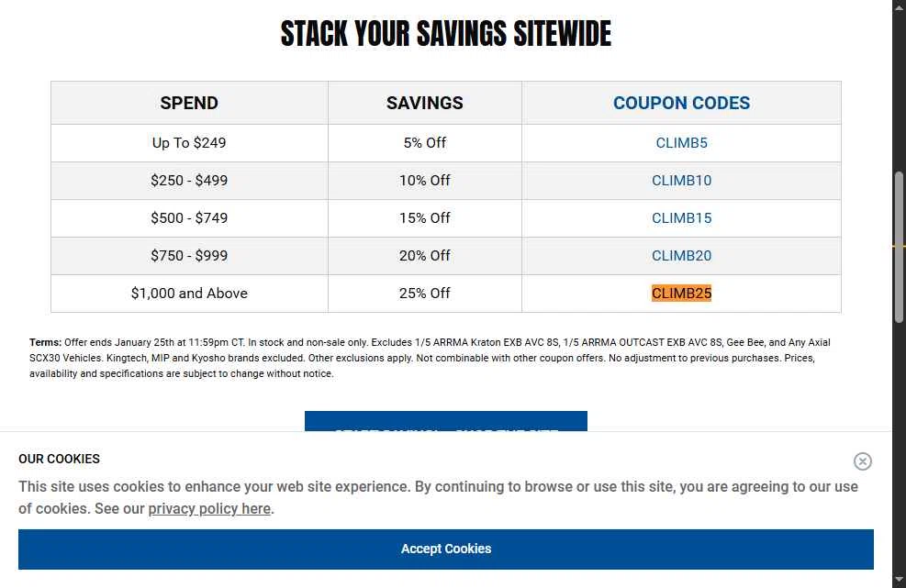Click the partially hidden blue button below terms
Image resolution: width=906 pixels, height=588 pixels.
[446, 422]
